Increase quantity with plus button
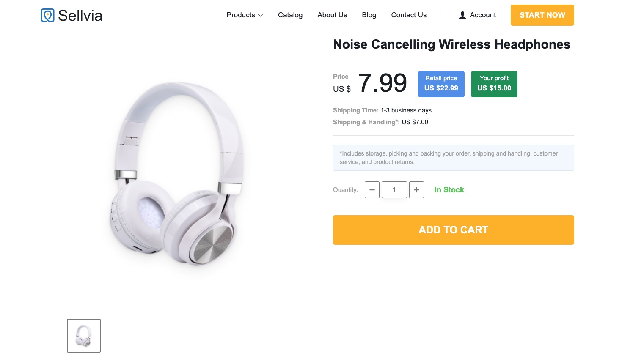622x364 pixels. click(416, 190)
